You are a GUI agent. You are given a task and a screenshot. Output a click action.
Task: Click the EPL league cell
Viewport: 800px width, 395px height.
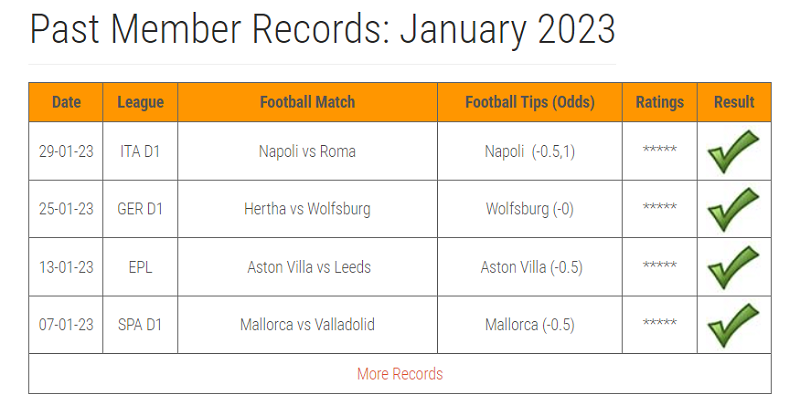pyautogui.click(x=140, y=267)
